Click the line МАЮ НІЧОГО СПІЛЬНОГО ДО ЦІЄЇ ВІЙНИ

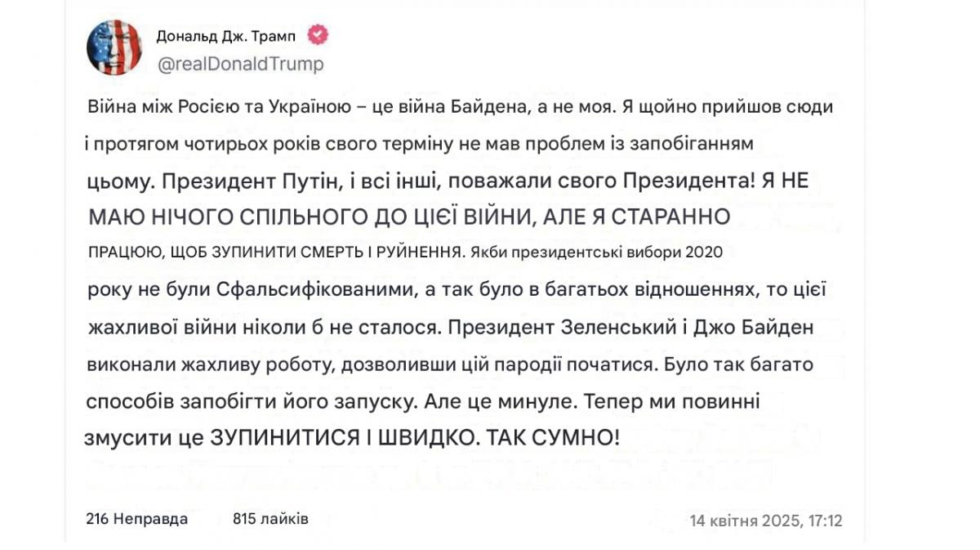point(408,217)
